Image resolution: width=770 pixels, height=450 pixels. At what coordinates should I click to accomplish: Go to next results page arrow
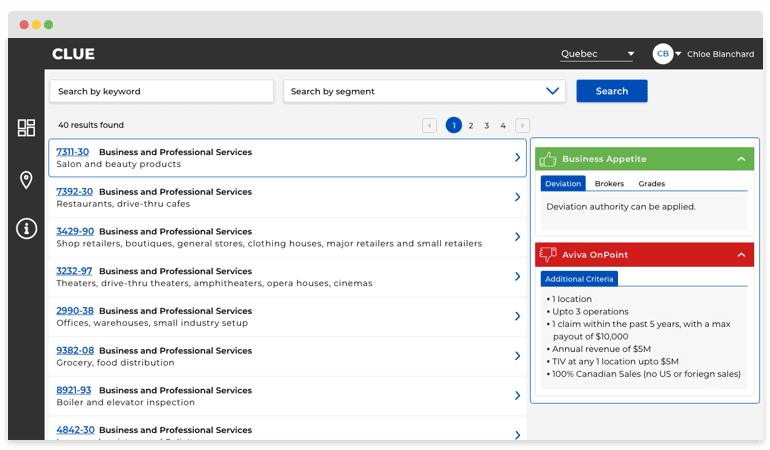pyautogui.click(x=523, y=126)
